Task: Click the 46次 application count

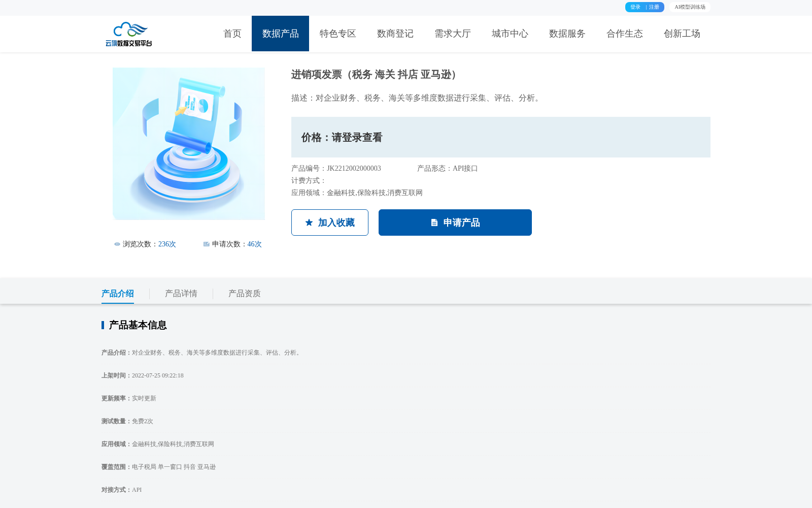Action: (x=255, y=244)
